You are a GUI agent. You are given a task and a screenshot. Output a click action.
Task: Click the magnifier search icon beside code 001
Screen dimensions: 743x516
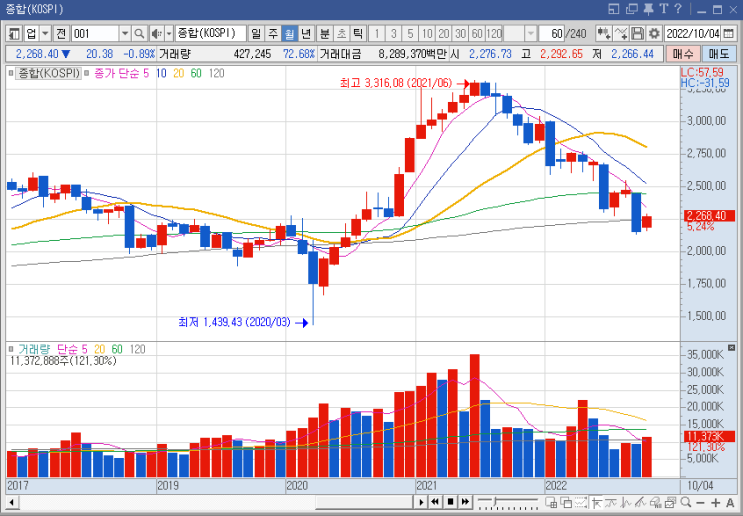(x=139, y=34)
